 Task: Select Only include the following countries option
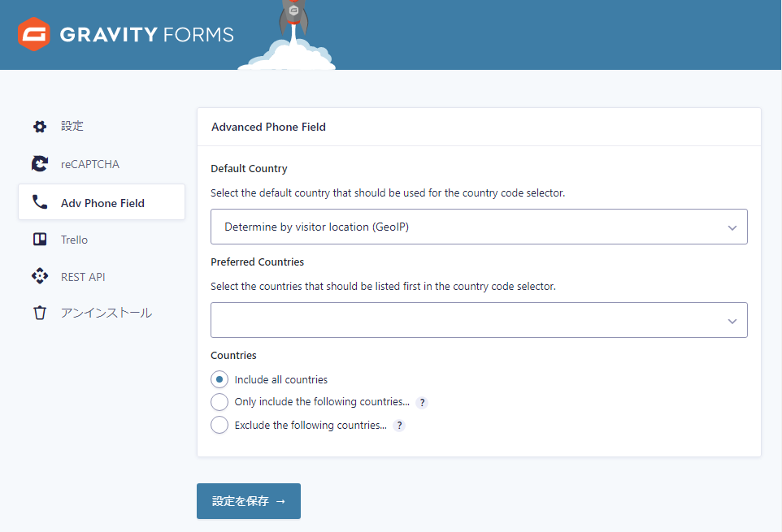click(219, 402)
